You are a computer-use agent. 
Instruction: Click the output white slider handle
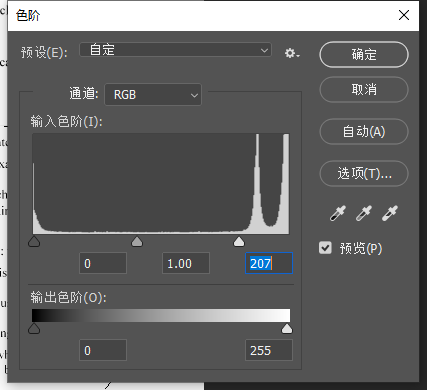pyautogui.click(x=287, y=329)
